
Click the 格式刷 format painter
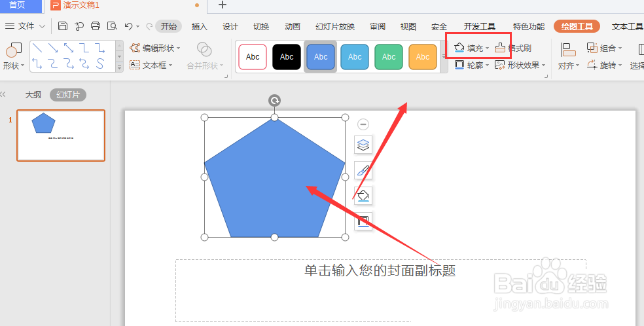click(513, 48)
